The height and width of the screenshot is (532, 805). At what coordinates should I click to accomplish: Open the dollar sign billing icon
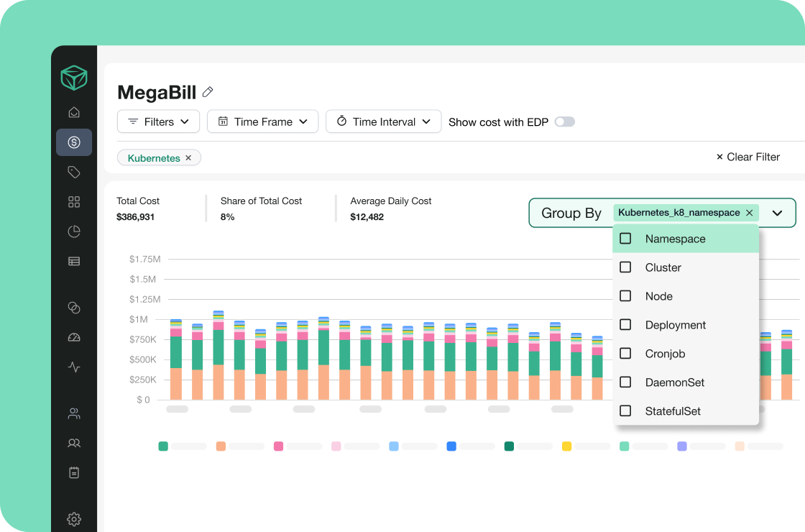pyautogui.click(x=74, y=142)
